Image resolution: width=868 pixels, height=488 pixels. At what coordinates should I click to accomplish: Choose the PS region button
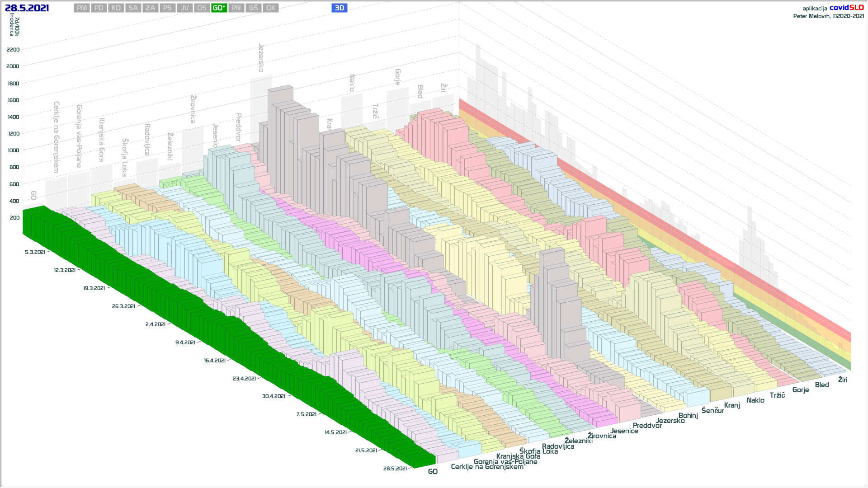[167, 8]
